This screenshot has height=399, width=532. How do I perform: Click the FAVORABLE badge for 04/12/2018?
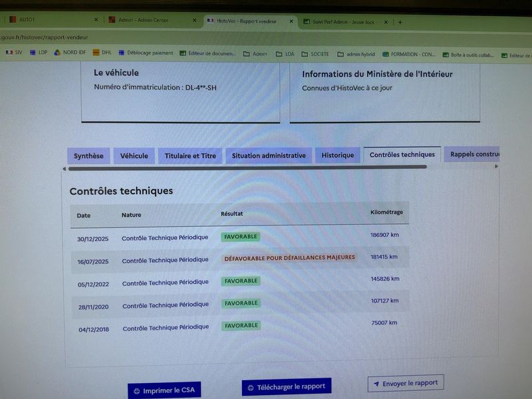point(241,325)
